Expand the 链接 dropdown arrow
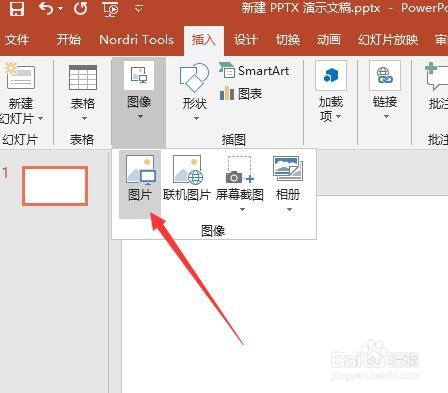Image resolution: width=448 pixels, height=393 pixels. point(386,117)
